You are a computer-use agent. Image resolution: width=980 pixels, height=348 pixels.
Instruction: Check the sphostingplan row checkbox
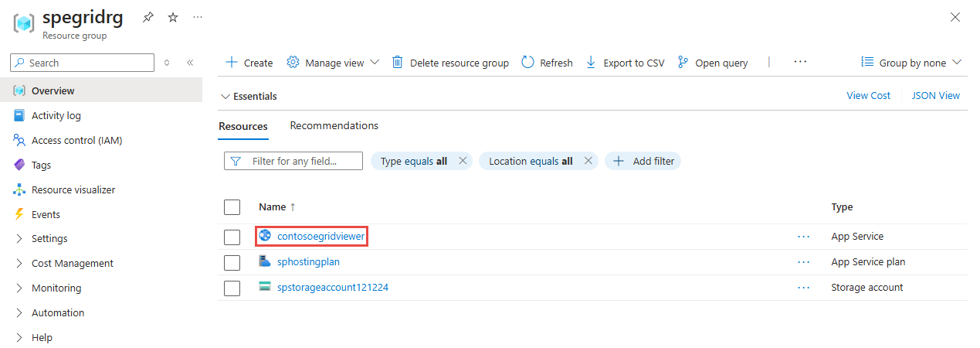232,262
